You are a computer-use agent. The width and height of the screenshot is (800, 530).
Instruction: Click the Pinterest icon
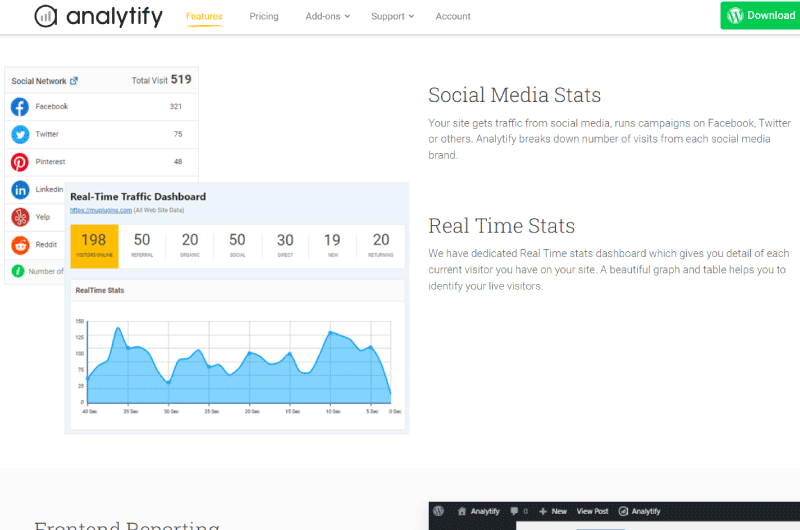20,162
